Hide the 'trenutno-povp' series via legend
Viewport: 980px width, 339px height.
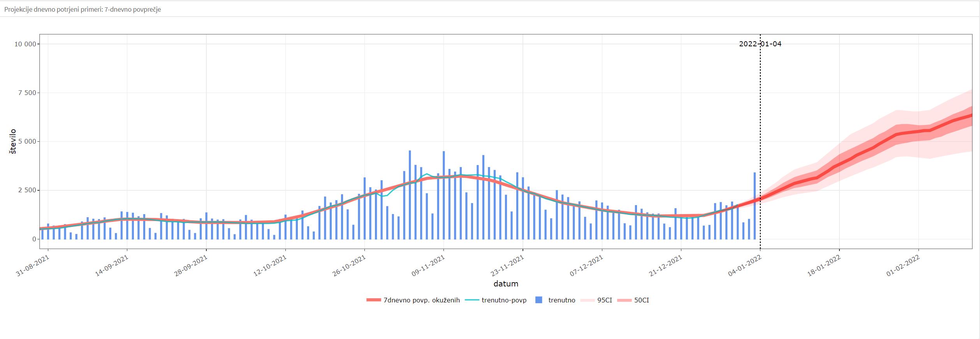[x=504, y=300]
